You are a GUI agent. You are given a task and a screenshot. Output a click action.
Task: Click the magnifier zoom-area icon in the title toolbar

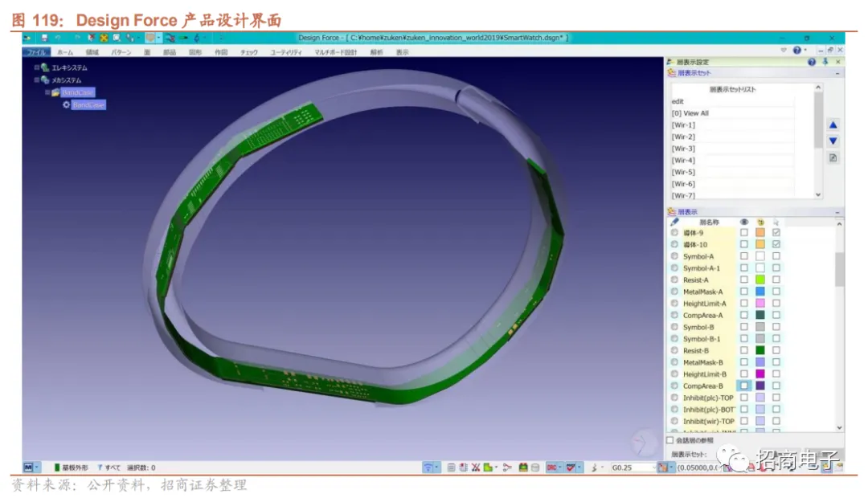(x=117, y=38)
